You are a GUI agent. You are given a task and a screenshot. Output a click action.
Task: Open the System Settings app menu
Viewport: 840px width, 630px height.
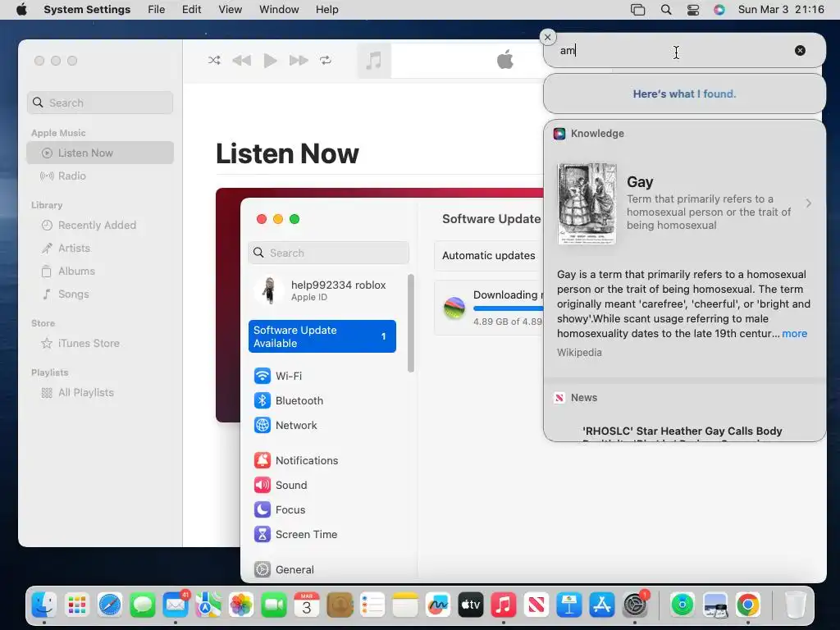[87, 10]
